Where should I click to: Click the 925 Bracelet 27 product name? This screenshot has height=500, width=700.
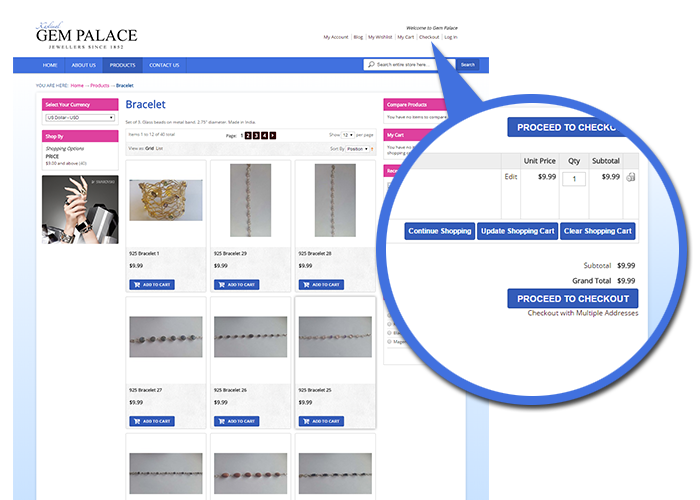click(146, 390)
